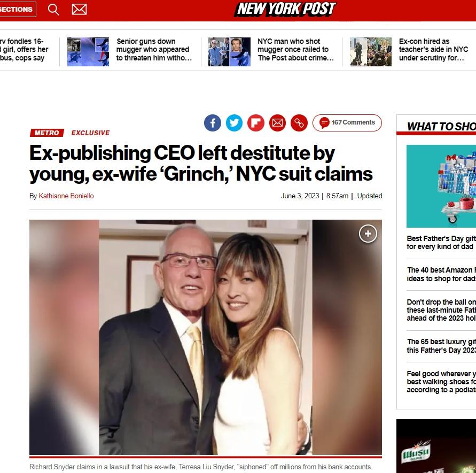Image resolution: width=476 pixels, height=473 pixels.
Task: Open the 167 Comments button
Action: (x=347, y=123)
